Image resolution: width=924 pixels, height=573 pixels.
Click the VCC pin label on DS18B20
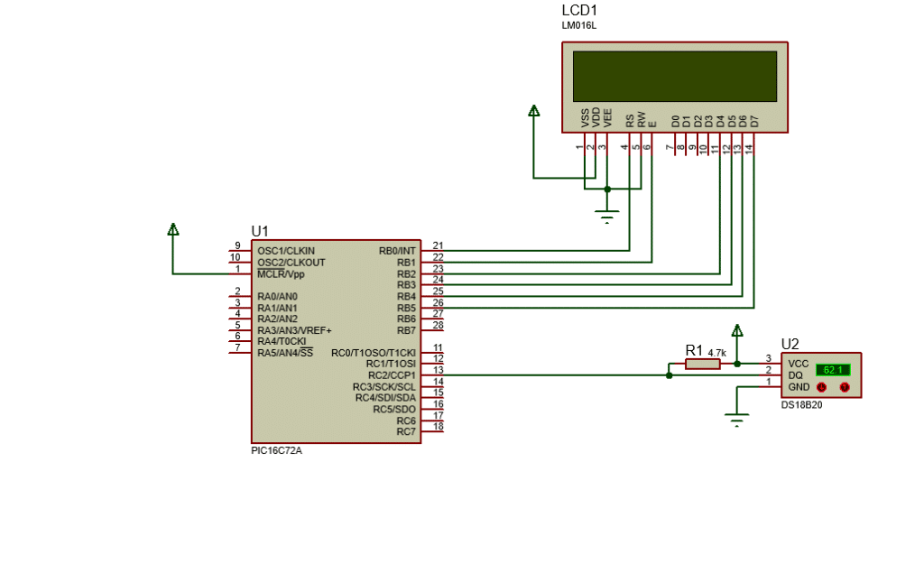(799, 365)
